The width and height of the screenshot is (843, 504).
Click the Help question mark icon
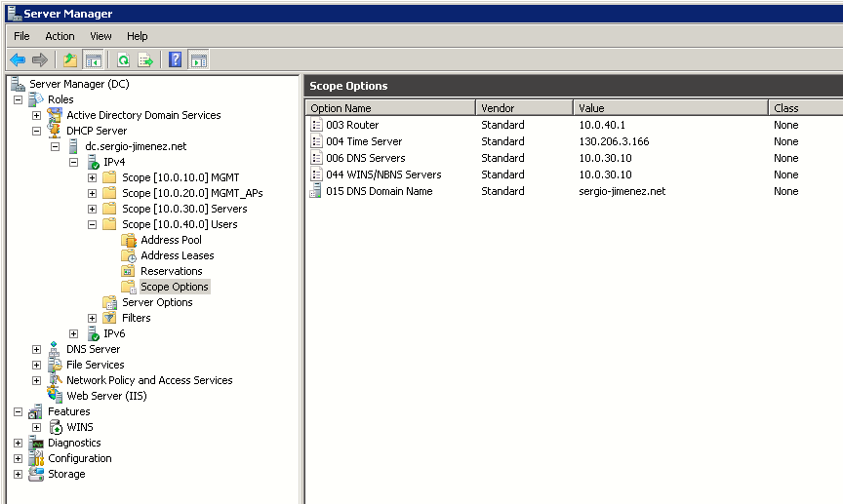coord(176,59)
